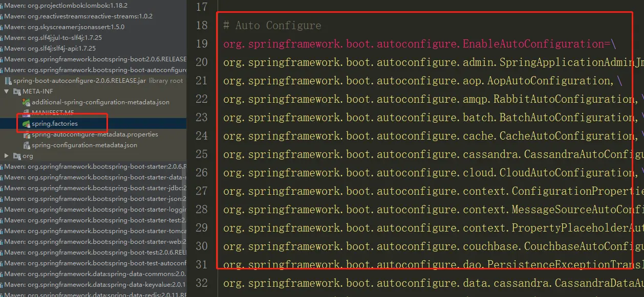Image resolution: width=644 pixels, height=297 pixels.
Task: Click the data.cassandra.CassandraDataAuto code line
Action: click(434, 283)
